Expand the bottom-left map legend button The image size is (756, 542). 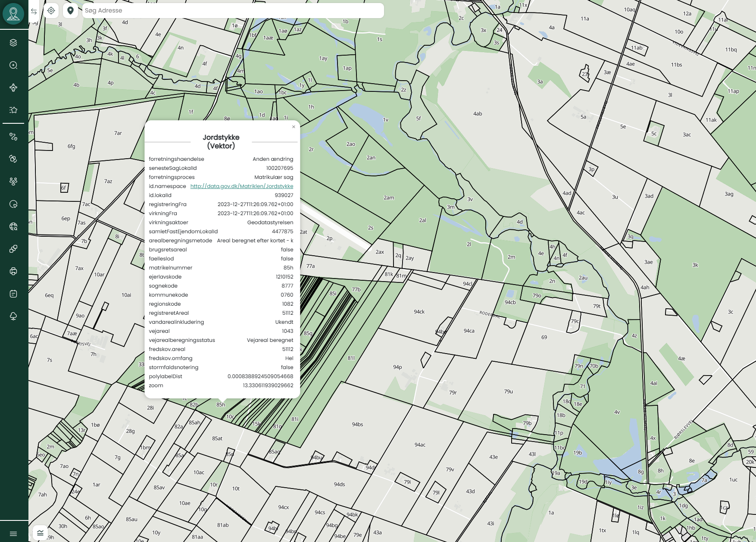pyautogui.click(x=40, y=533)
